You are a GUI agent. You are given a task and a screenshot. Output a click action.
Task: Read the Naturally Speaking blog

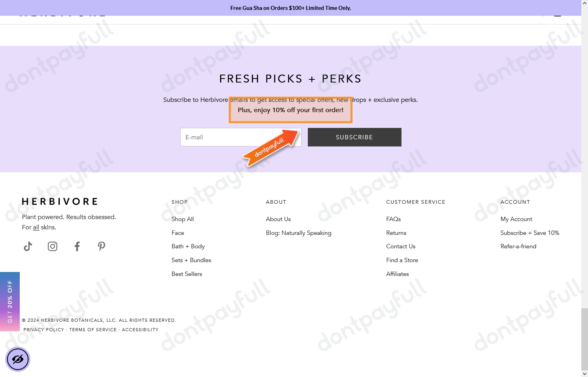point(298,233)
